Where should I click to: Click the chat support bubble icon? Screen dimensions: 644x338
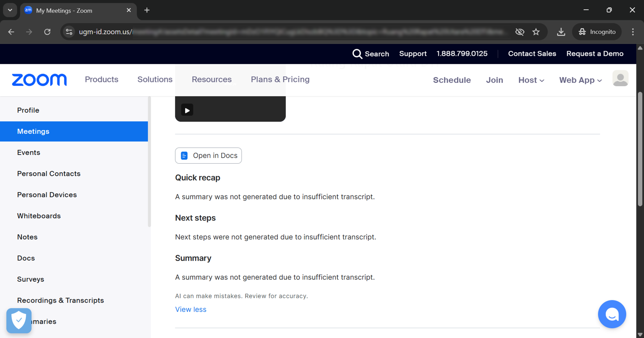(x=612, y=314)
